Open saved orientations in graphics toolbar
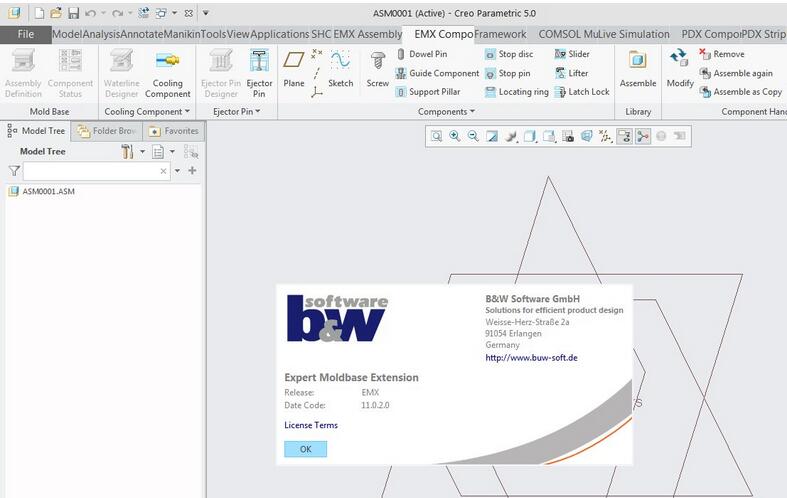787x498 pixels. (549, 136)
